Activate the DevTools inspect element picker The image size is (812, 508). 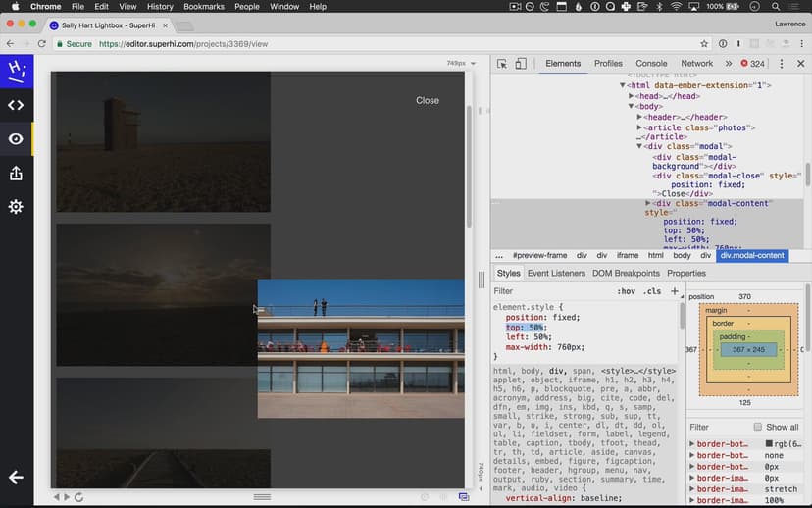(x=502, y=64)
